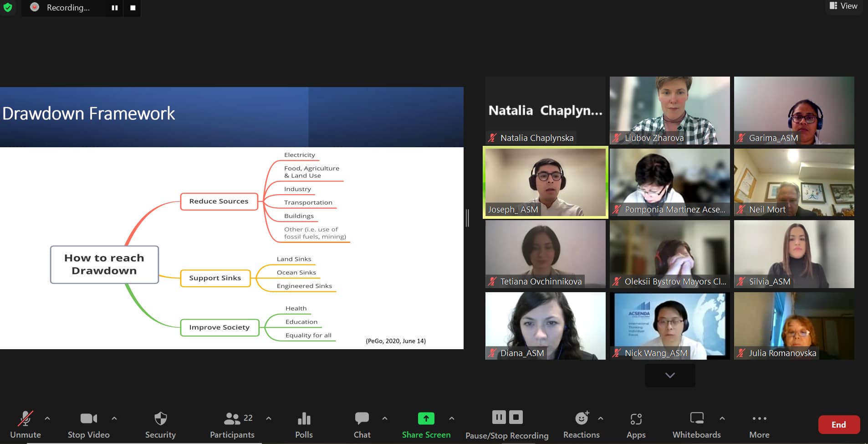
Task: Click the Share Screen green icon
Action: [426, 418]
